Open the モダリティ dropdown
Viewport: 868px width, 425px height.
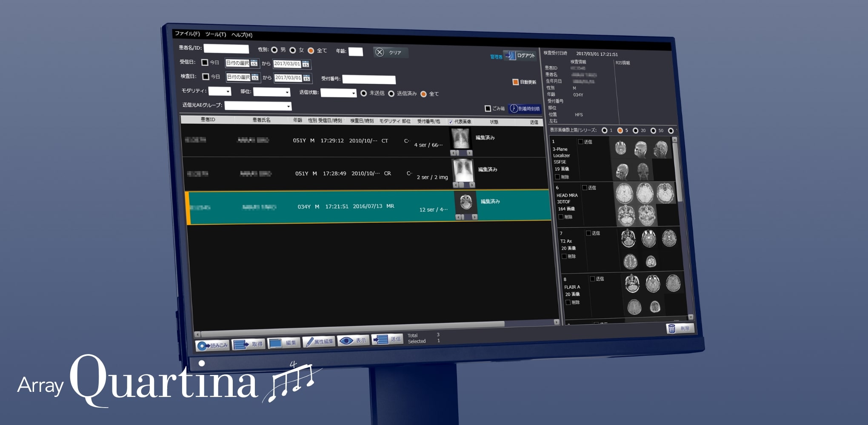point(220,91)
